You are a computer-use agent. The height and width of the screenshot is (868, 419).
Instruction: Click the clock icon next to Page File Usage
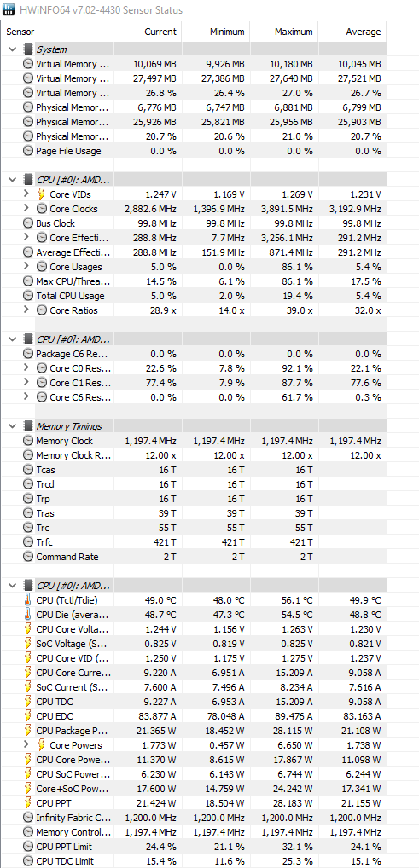point(27,151)
